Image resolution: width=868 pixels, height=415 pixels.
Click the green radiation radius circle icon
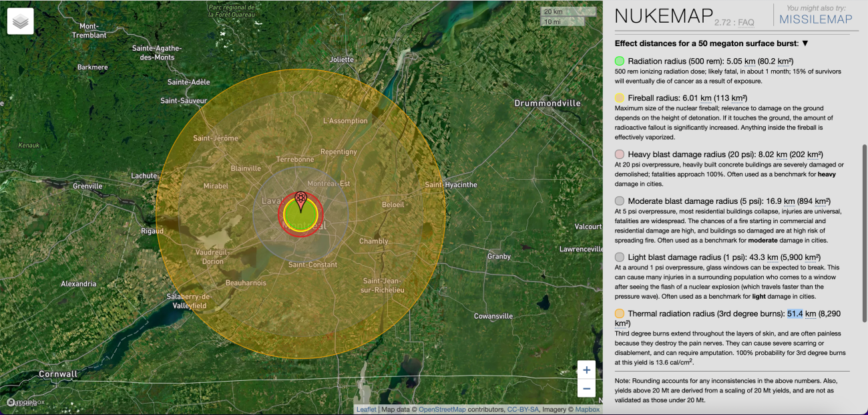tap(620, 61)
